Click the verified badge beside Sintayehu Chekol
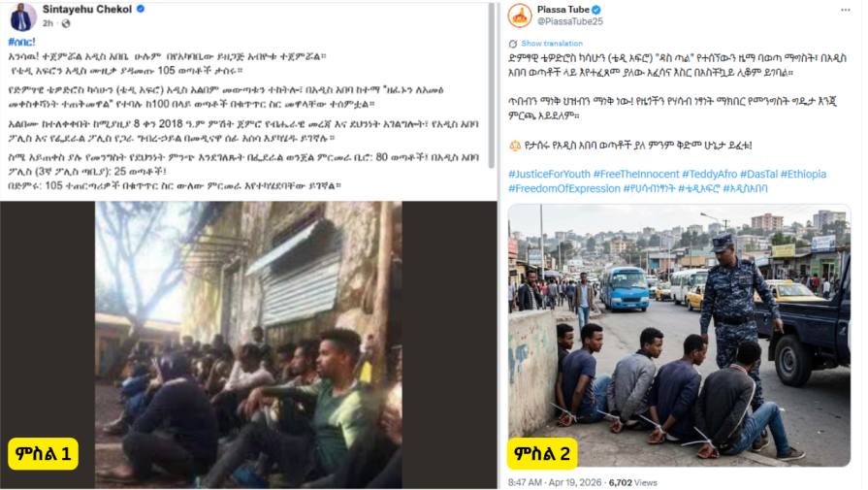This screenshot has height=490, width=868. tap(141, 9)
